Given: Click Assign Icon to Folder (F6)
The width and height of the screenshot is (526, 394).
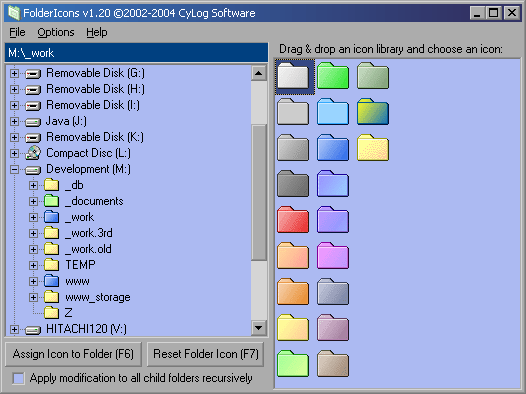Looking at the screenshot, I should [x=73, y=354].
